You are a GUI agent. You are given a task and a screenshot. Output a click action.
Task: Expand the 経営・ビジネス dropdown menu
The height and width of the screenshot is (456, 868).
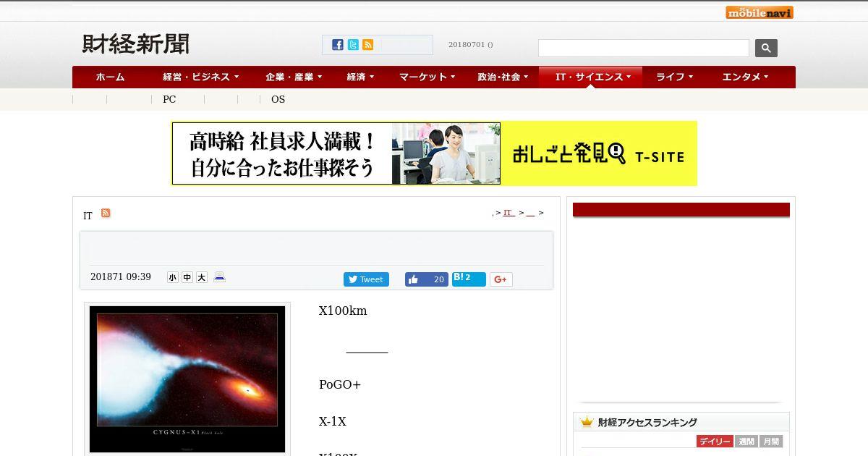coord(201,77)
